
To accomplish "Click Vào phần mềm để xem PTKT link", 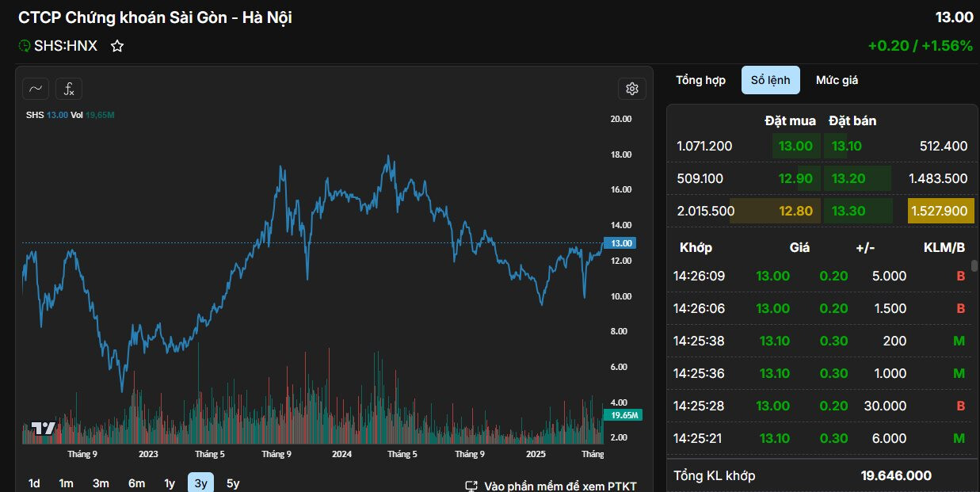I will pos(560,486).
